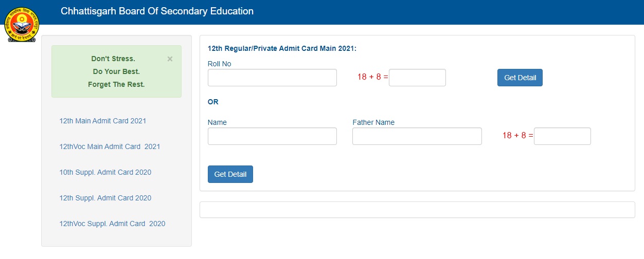Navigate to 12thVoc Suppl. Admit Card 2020
The width and height of the screenshot is (644, 259).
(x=112, y=224)
